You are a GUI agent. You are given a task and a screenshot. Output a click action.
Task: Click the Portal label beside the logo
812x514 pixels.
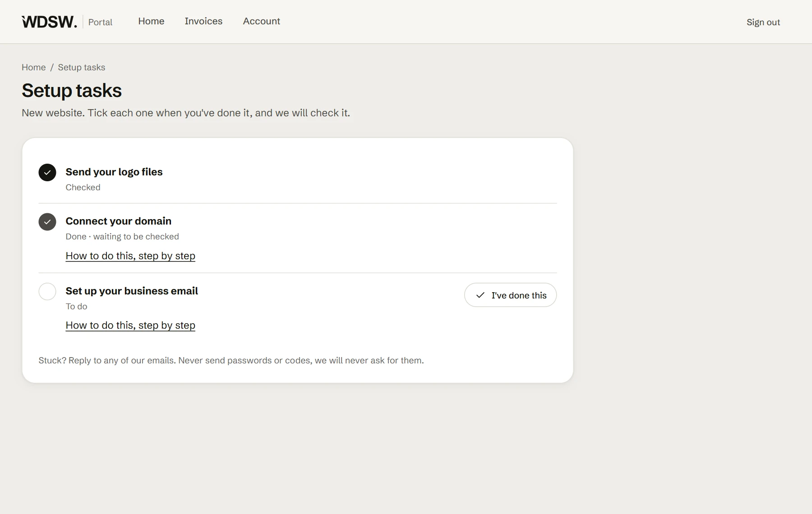coord(100,22)
